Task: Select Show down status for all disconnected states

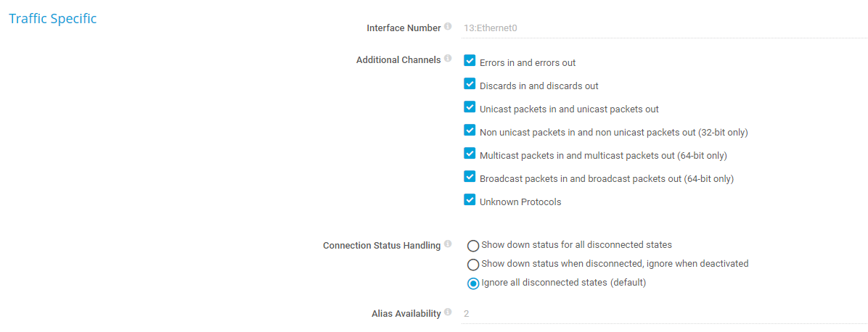Action: point(473,246)
